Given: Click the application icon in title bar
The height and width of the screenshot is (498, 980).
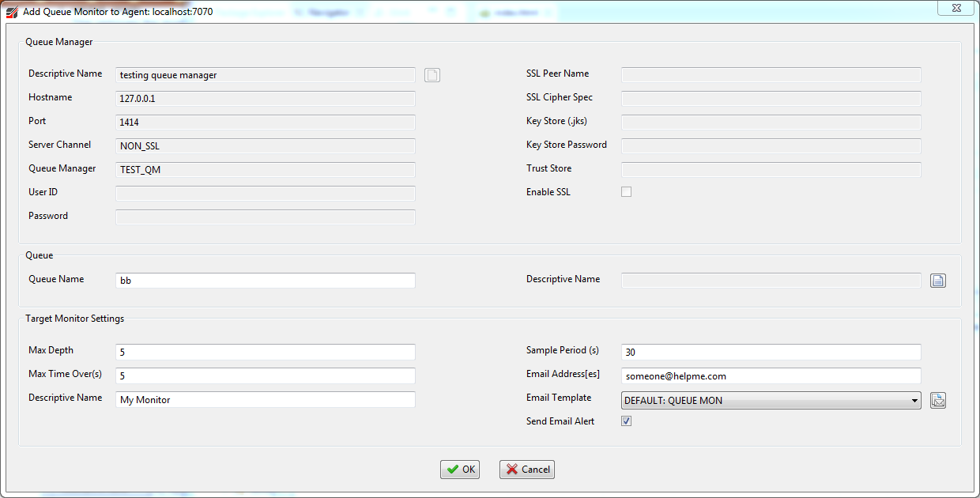Looking at the screenshot, I should click(x=12, y=13).
